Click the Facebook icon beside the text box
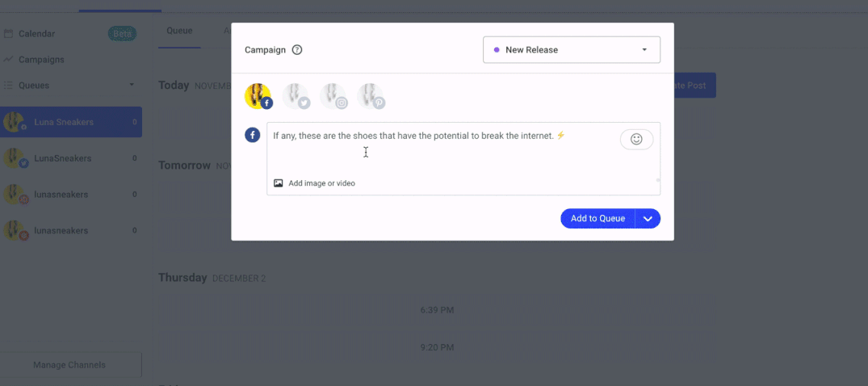868x386 pixels. tap(253, 135)
